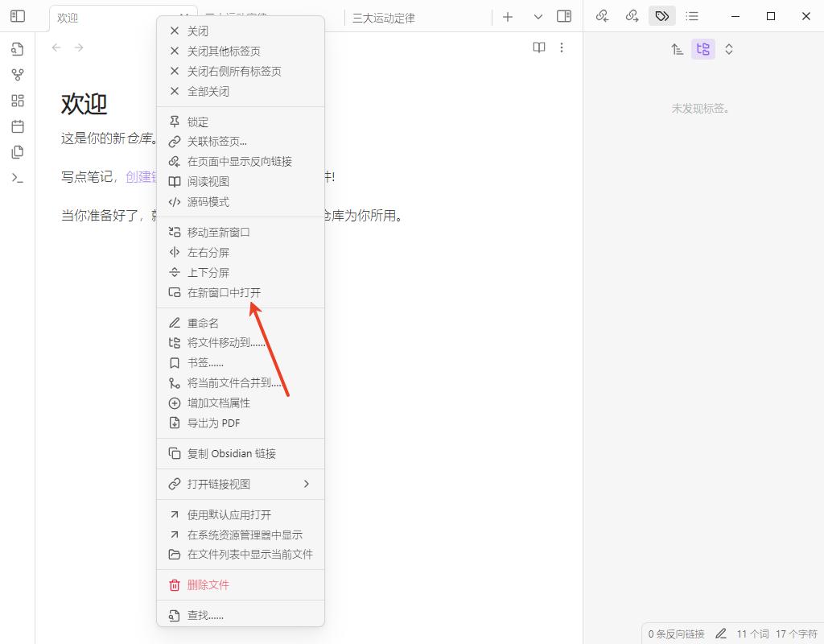This screenshot has width=824, height=644.
Task: Open graph view from the ribbon
Action: [x=17, y=75]
